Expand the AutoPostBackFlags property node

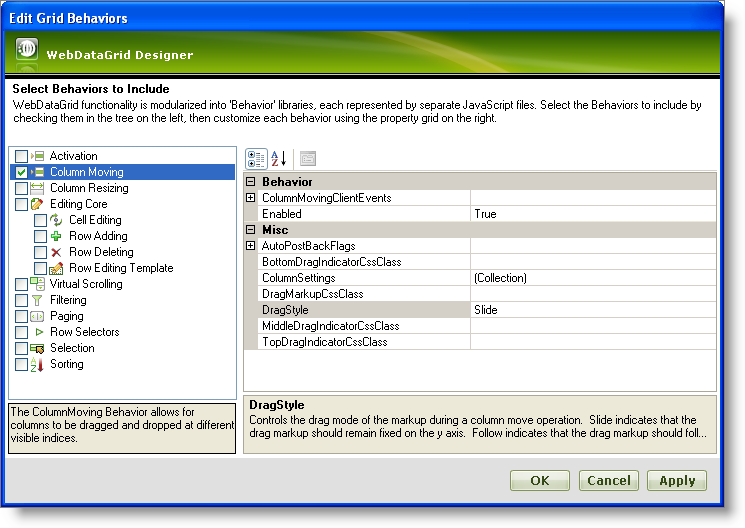[x=250, y=246]
